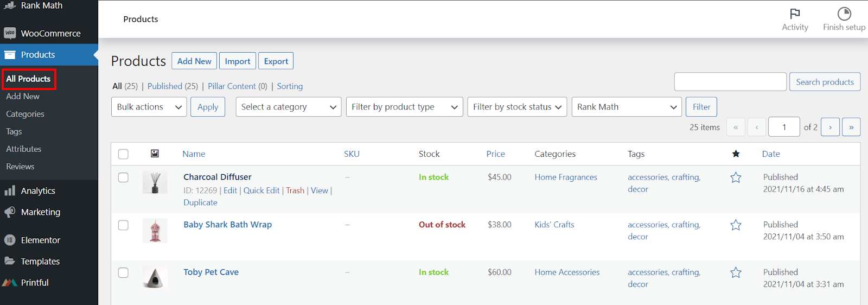
Task: Focus the search products text field
Action: (730, 82)
